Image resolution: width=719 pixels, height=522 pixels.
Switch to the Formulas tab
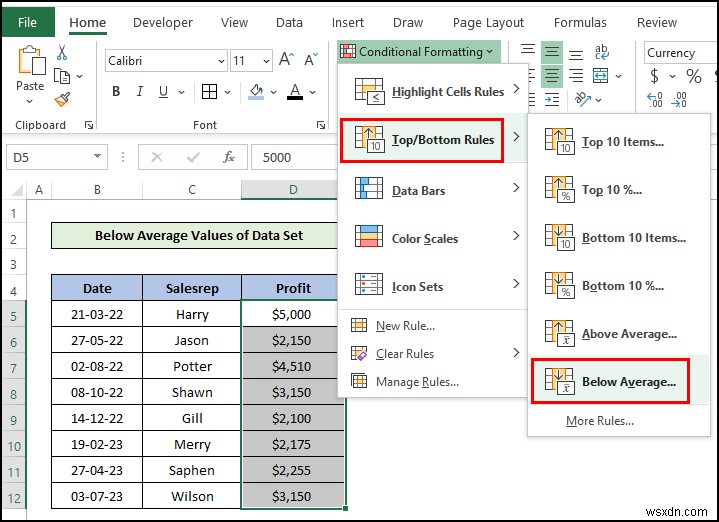(580, 22)
